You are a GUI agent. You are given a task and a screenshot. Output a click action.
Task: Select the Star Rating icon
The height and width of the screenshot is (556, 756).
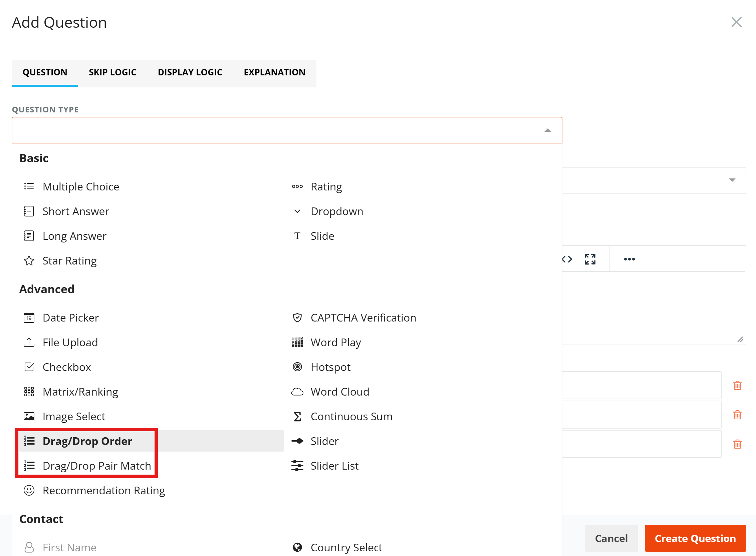29,261
